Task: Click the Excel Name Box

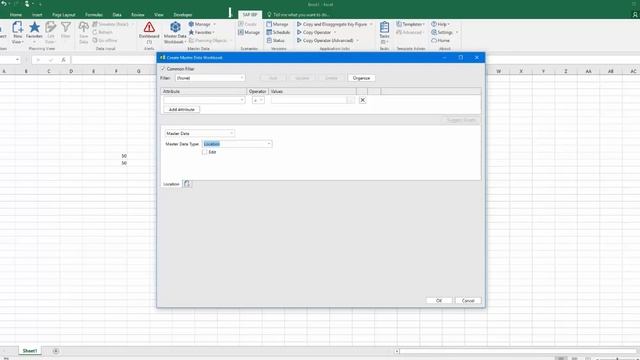Action: pyautogui.click(x=10, y=60)
